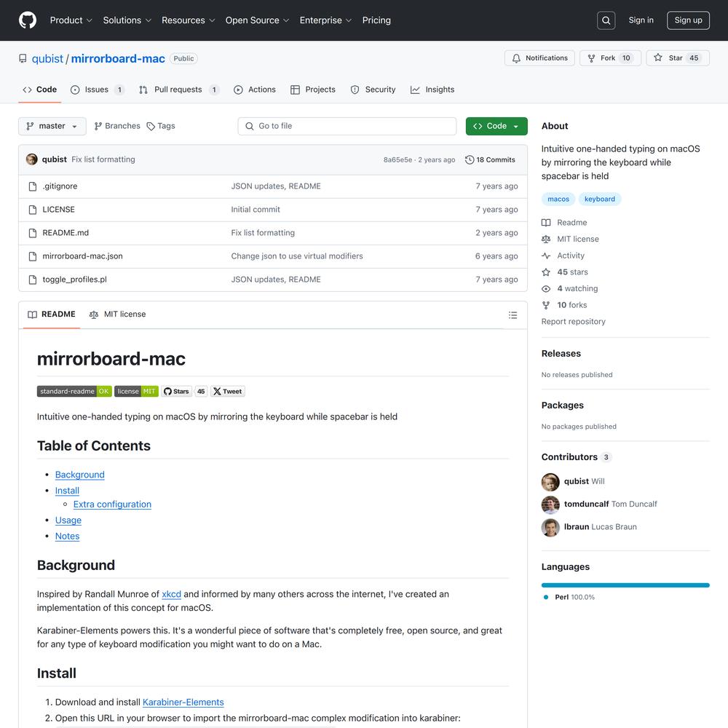Click the X Tweet badge
This screenshot has height=728, width=728.
(228, 392)
